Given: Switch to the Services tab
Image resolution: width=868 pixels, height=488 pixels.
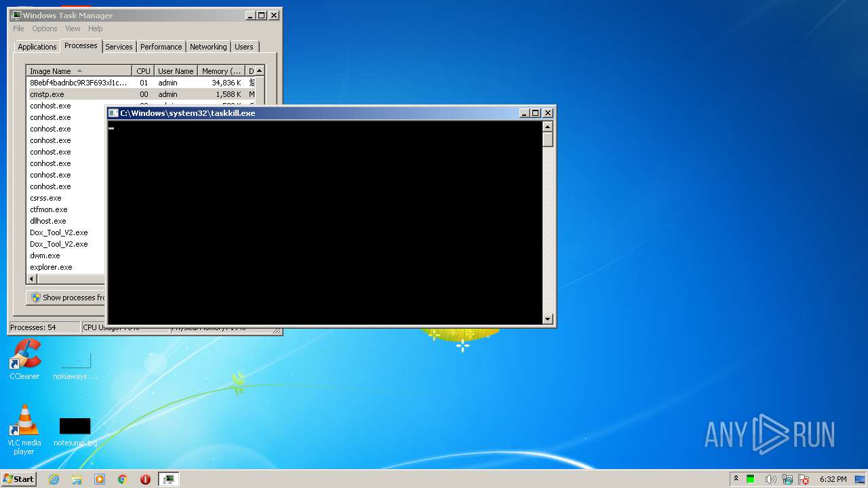Looking at the screenshot, I should pos(119,47).
